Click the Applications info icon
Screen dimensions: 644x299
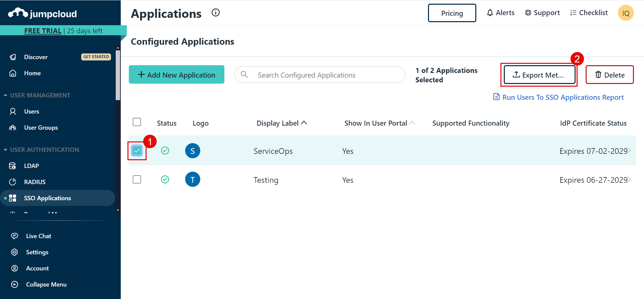pos(216,13)
